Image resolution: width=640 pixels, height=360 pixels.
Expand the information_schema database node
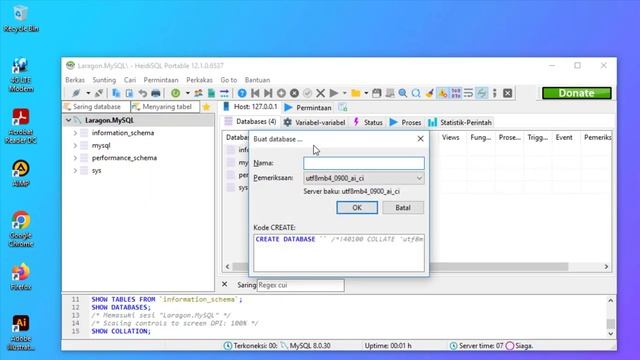click(x=75, y=133)
